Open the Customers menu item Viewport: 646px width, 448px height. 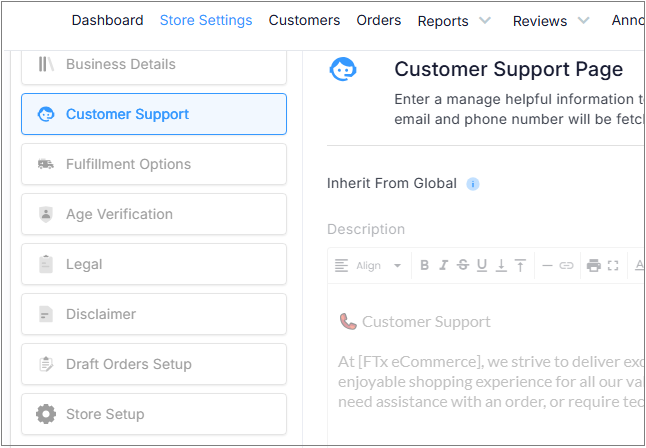pyautogui.click(x=304, y=20)
